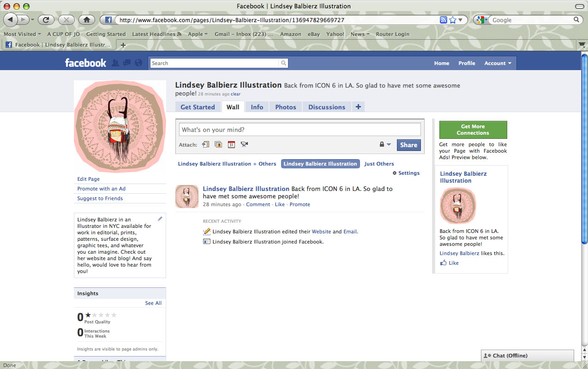Click Edit Page link
Viewport: 588px width, 369px height.
coord(89,179)
